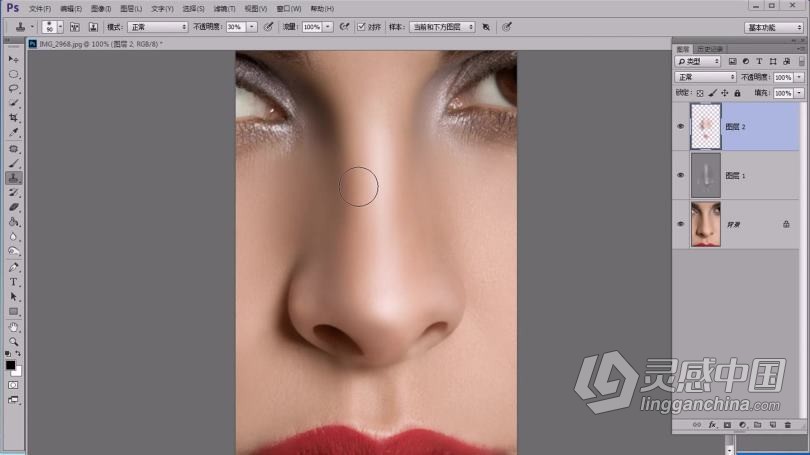This screenshot has width=810, height=455.
Task: Select the Dodge tool
Action: [x=13, y=252]
